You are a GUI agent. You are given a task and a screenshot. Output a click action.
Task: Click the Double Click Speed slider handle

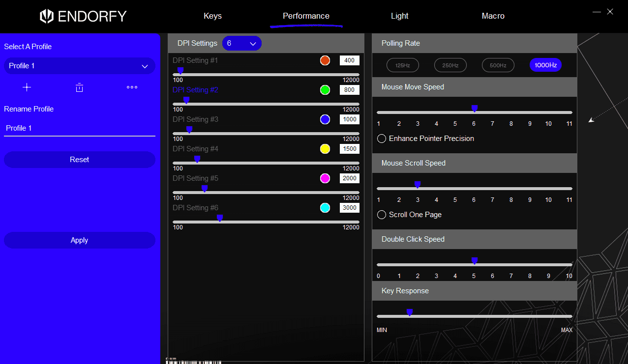pos(475,261)
